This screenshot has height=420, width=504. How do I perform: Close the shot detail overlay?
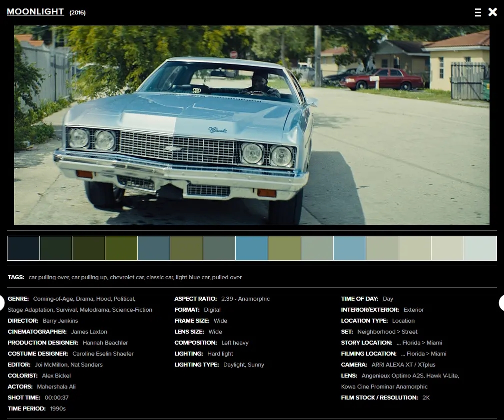coord(493,12)
